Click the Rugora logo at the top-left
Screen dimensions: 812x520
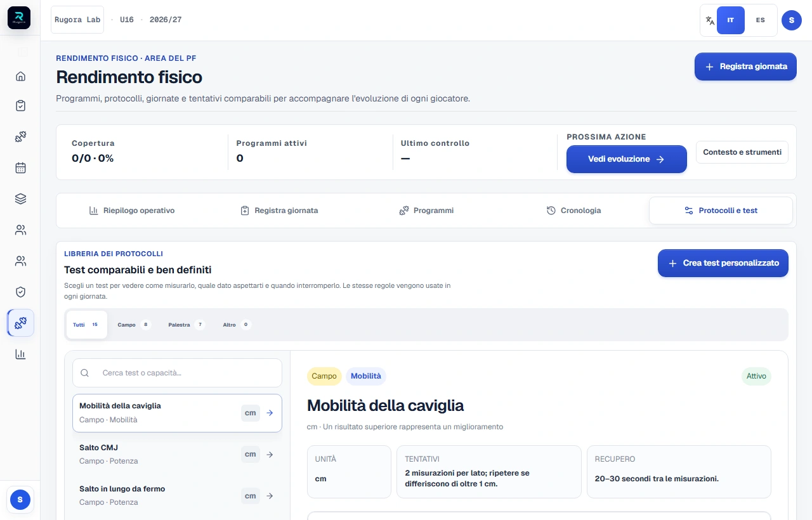(x=19, y=17)
